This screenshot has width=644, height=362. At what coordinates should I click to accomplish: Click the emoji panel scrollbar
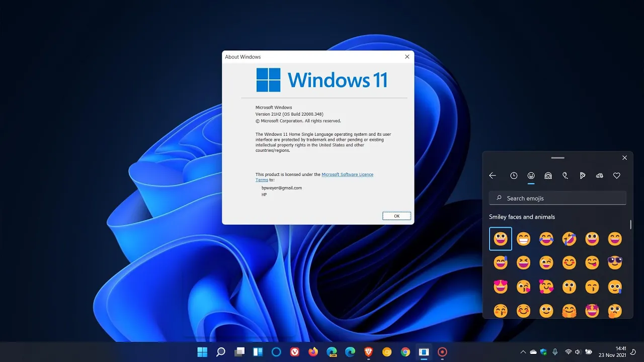[x=630, y=224]
